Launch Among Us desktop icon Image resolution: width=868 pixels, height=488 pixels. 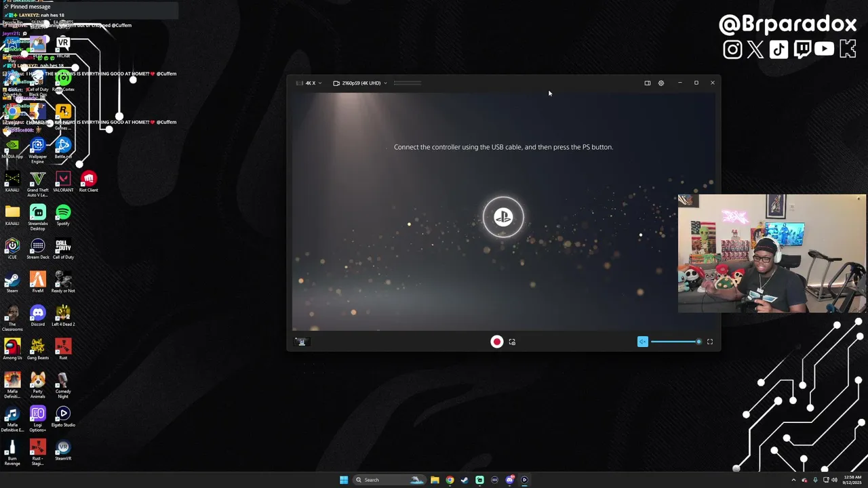pyautogui.click(x=12, y=350)
